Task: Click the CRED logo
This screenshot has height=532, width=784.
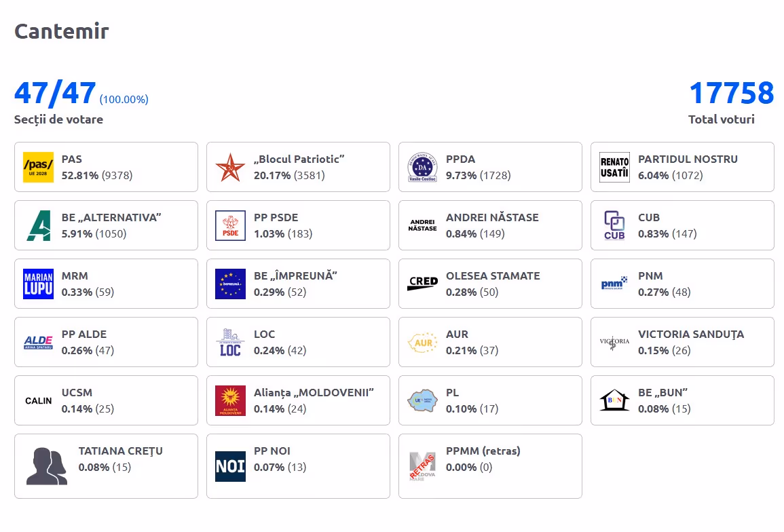Action: point(422,283)
